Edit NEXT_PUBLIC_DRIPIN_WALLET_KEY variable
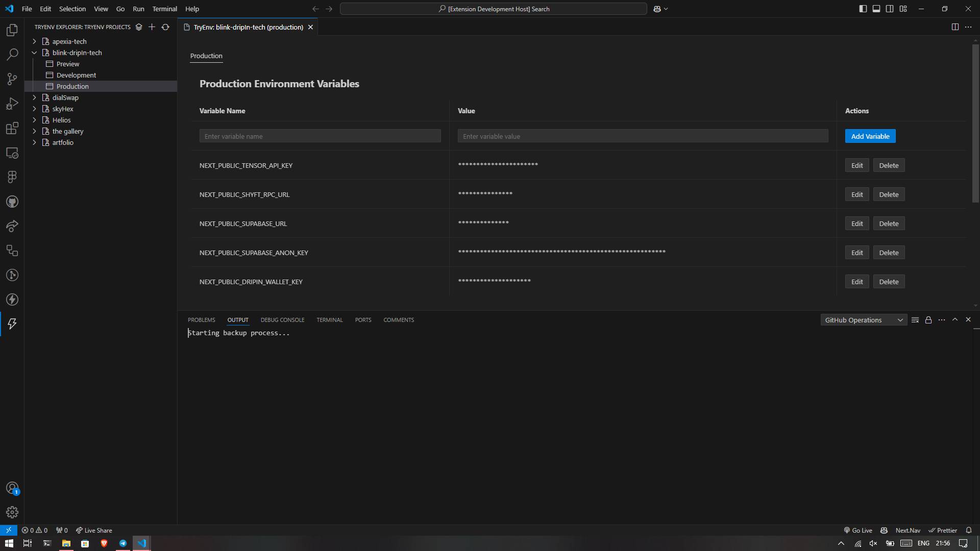The height and width of the screenshot is (551, 980). click(x=857, y=282)
